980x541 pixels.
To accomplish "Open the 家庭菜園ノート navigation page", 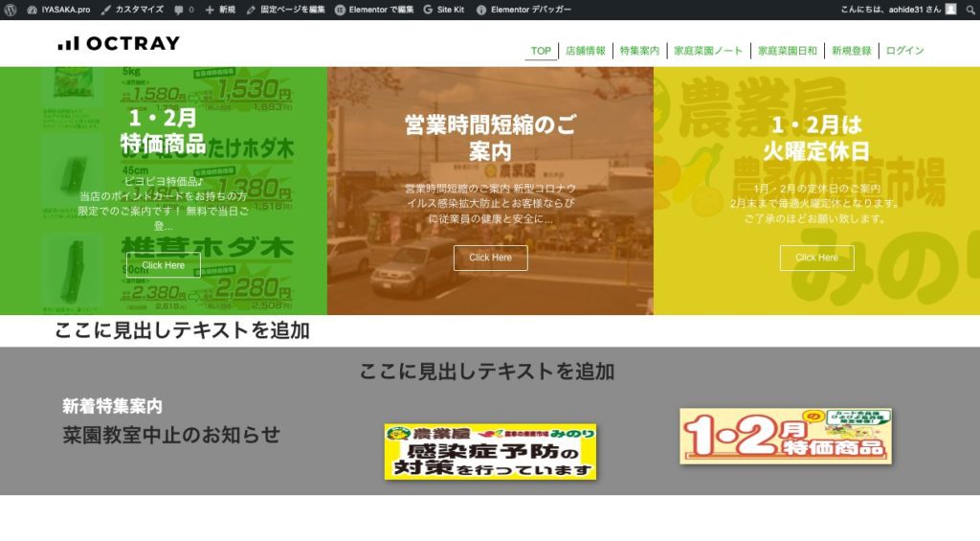I will 708,51.
